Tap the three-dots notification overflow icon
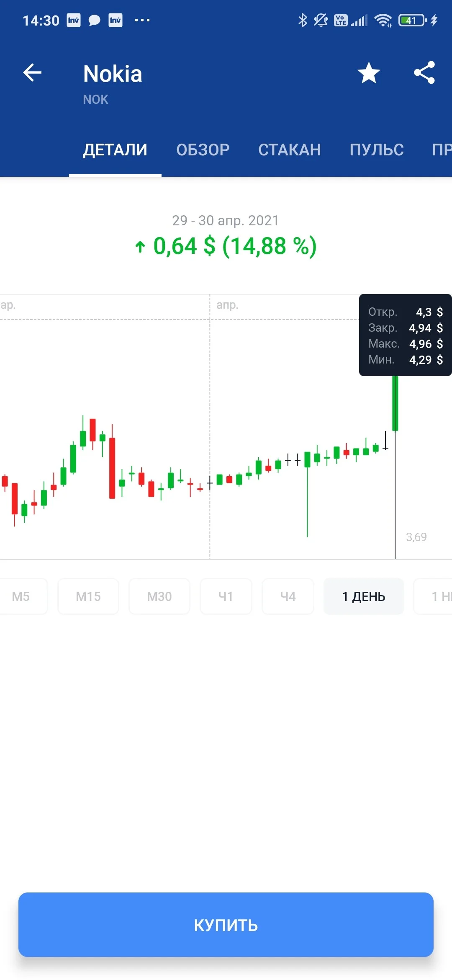The width and height of the screenshot is (452, 980). [142, 20]
